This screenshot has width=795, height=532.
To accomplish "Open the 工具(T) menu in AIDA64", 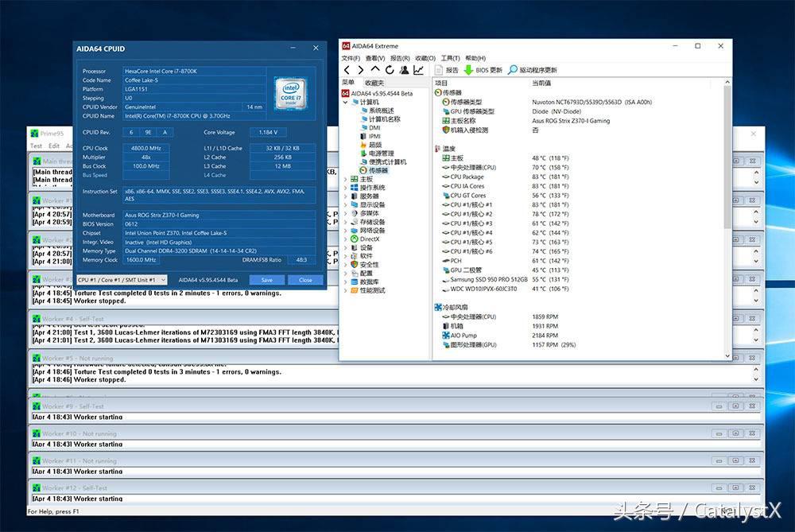I will click(450, 58).
